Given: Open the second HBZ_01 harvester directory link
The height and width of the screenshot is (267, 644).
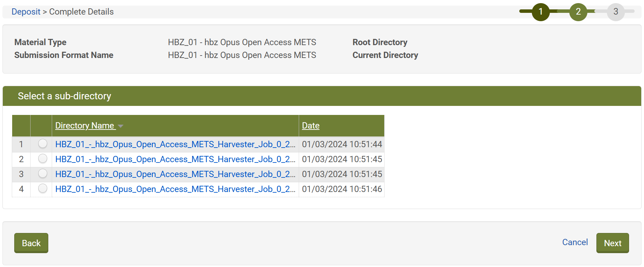Looking at the screenshot, I should click(175, 159).
